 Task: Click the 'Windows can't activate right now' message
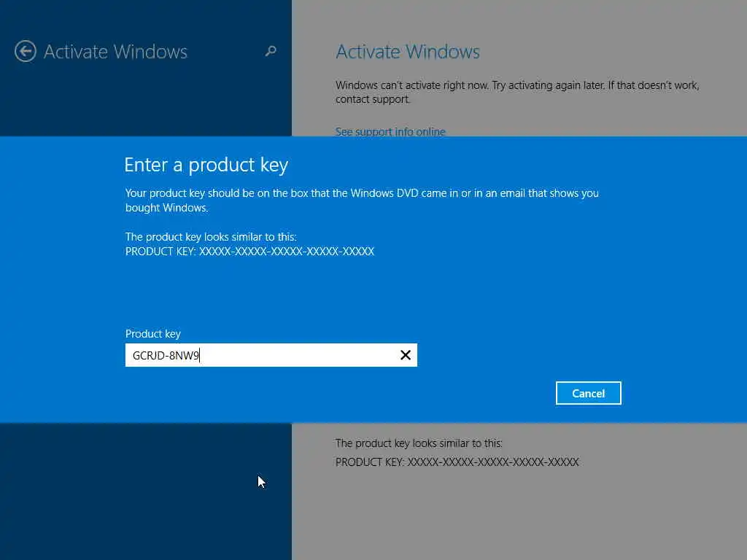click(517, 92)
